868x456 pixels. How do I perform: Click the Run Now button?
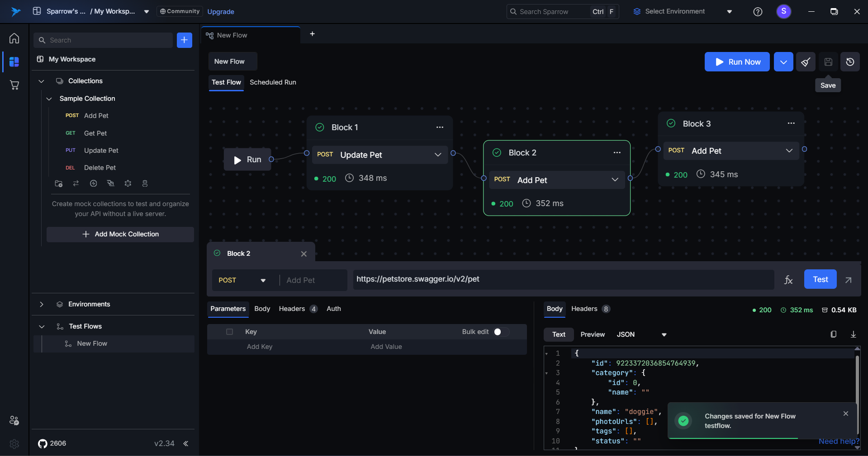pos(737,62)
